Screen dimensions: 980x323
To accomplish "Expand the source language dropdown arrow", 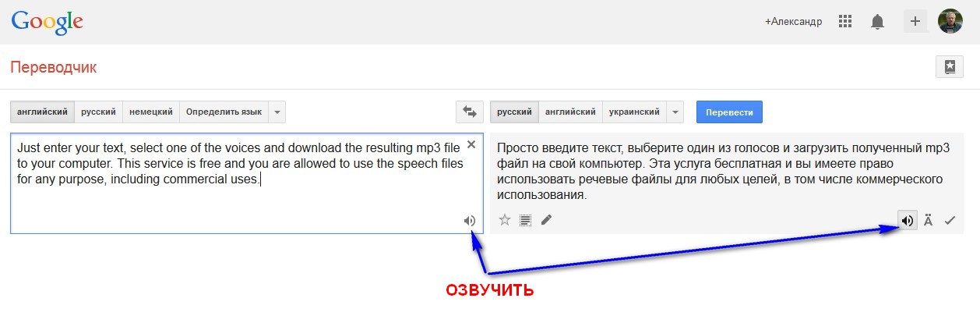I will [x=277, y=112].
